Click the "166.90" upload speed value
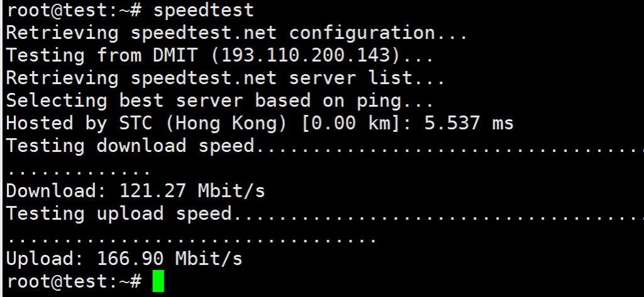 [130, 258]
